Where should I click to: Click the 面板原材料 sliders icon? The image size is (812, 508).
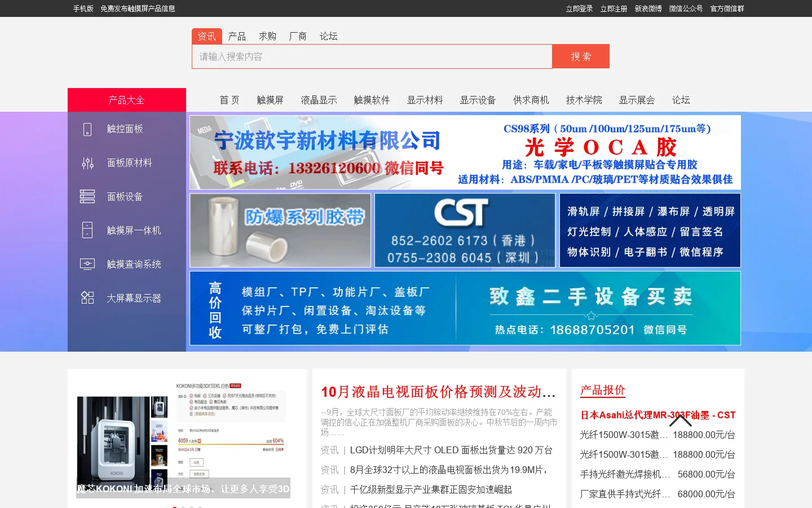[87, 163]
